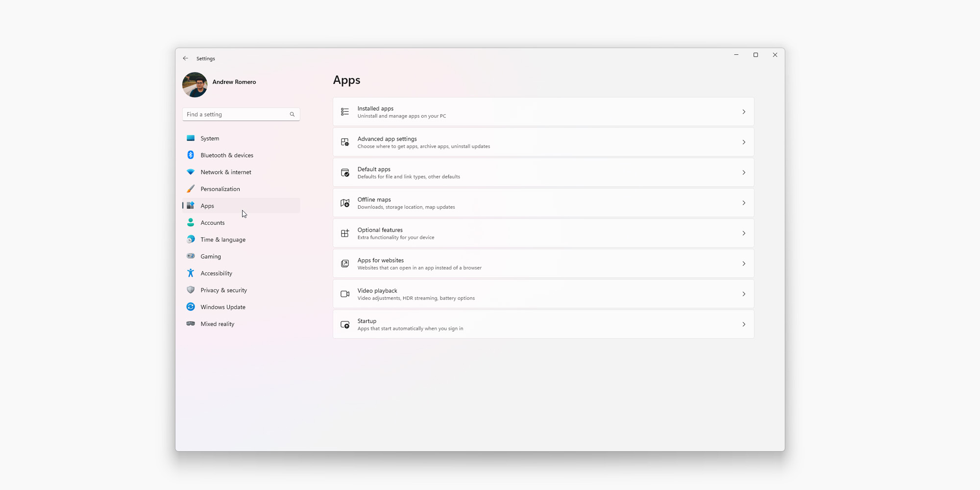
Task: Click Andrew Romero's profile picture
Action: (195, 85)
